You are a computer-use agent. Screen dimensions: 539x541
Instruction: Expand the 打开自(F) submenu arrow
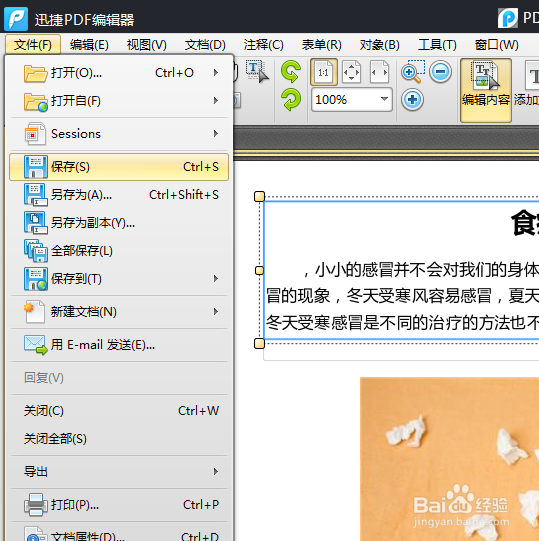216,101
